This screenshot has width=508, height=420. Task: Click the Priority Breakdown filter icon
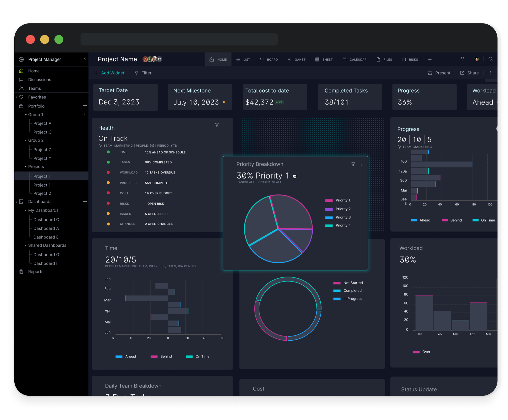(x=353, y=164)
